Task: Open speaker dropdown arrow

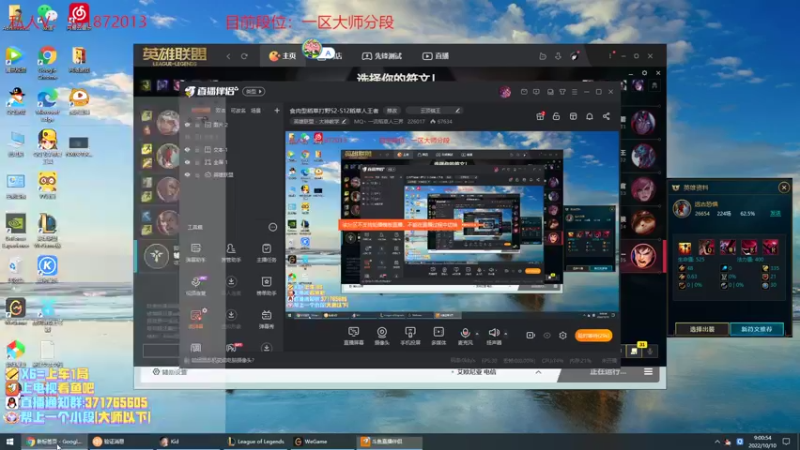Action: click(x=506, y=334)
